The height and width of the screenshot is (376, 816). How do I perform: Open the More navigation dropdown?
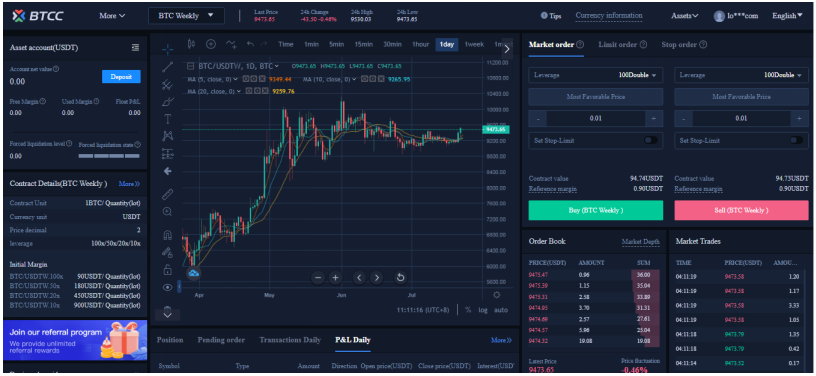click(112, 16)
